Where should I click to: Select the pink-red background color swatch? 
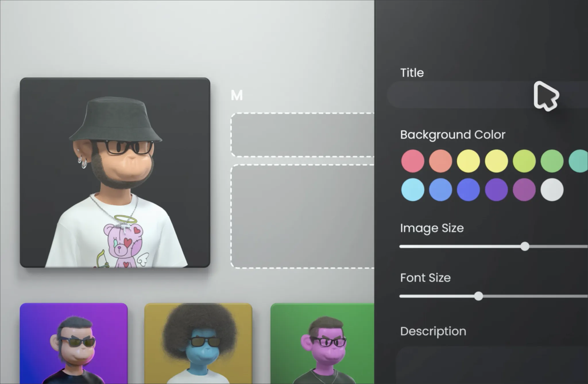(x=413, y=161)
